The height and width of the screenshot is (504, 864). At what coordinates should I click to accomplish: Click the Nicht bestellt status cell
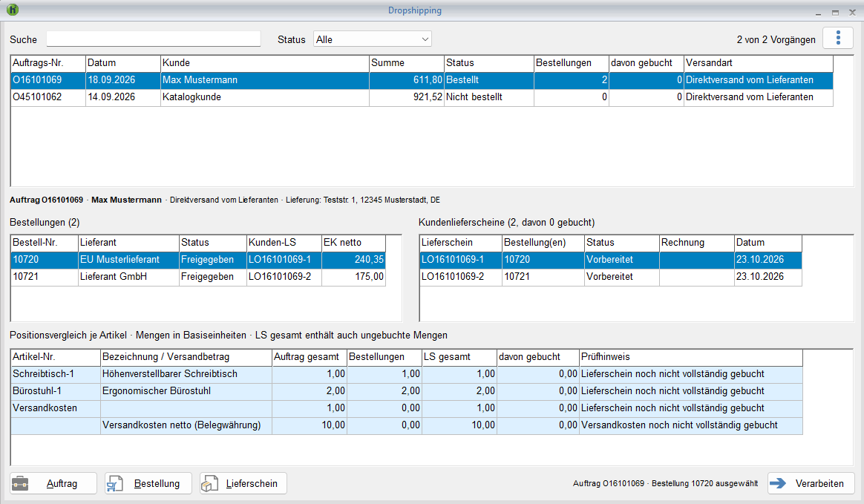[x=488, y=97]
